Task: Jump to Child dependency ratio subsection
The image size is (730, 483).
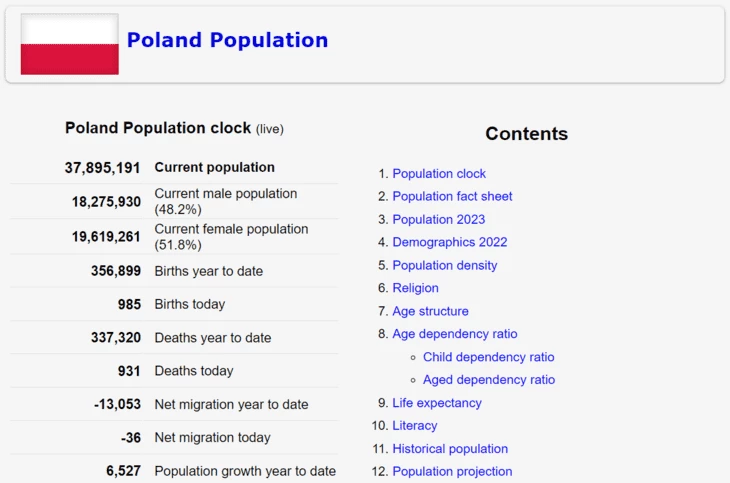Action: [x=488, y=357]
